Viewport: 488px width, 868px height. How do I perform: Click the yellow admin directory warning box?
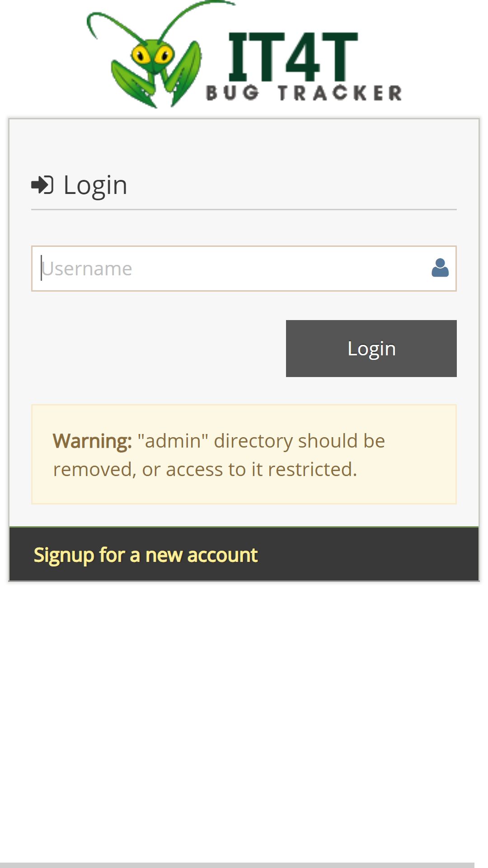[244, 454]
